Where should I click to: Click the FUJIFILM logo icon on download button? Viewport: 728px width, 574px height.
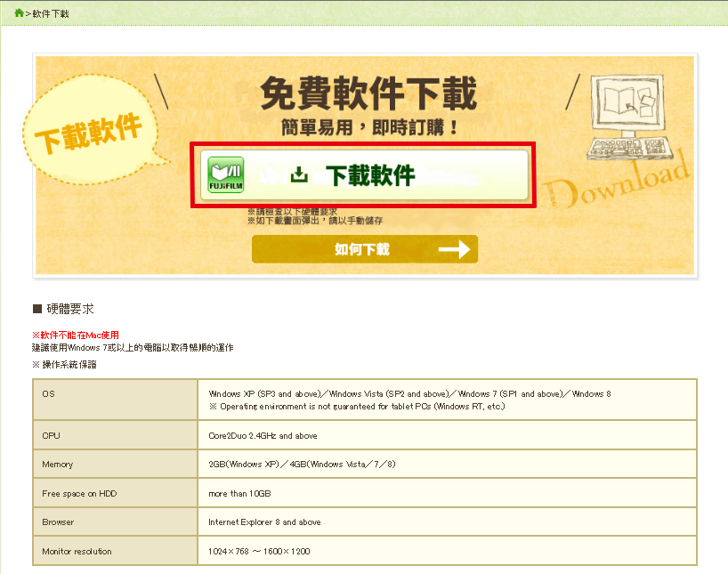[x=225, y=174]
